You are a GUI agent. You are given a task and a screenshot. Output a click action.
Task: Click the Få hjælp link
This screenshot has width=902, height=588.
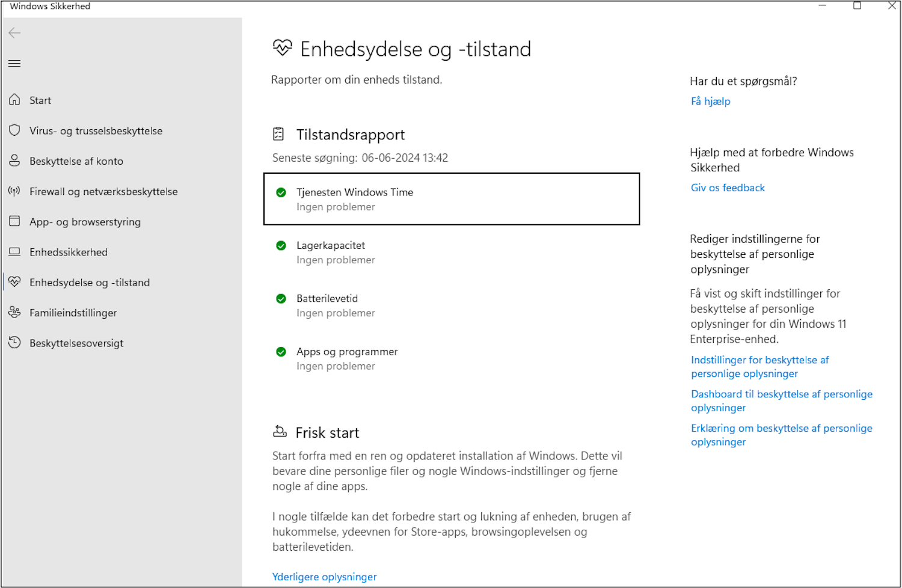point(711,101)
